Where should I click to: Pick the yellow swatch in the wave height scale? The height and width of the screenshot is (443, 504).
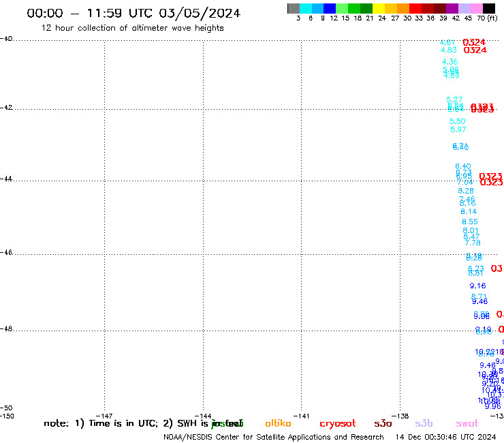379,8
